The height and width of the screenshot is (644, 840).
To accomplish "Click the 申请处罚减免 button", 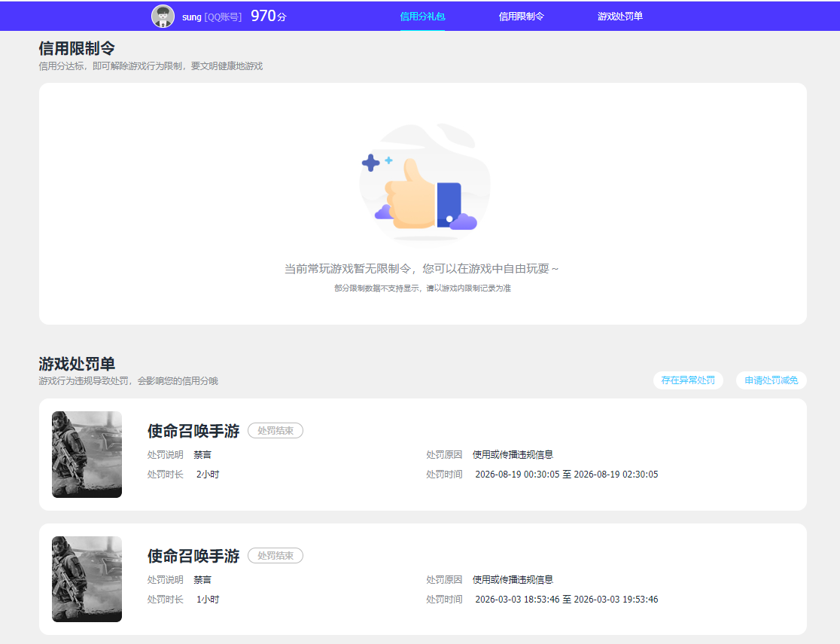I will tap(771, 380).
